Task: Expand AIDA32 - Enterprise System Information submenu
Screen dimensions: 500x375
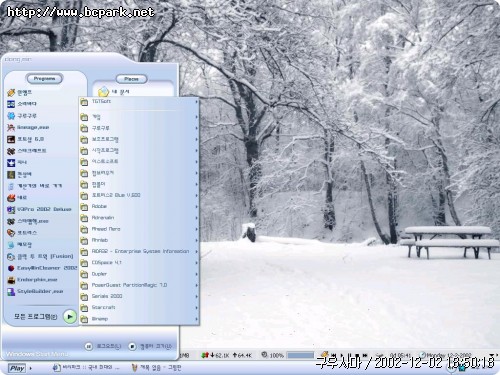Action: pos(139,252)
